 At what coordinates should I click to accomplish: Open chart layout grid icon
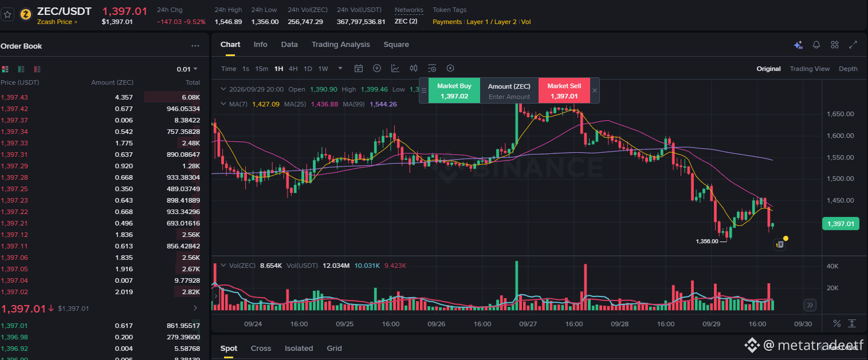(x=835, y=45)
